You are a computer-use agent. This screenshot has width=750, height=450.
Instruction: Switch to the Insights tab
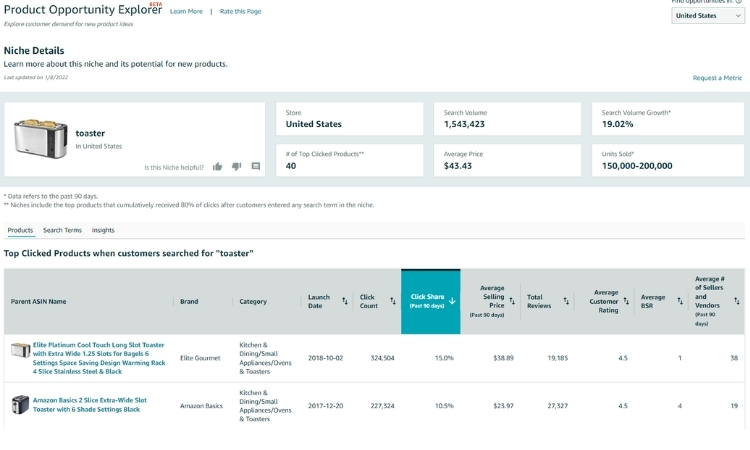(103, 230)
